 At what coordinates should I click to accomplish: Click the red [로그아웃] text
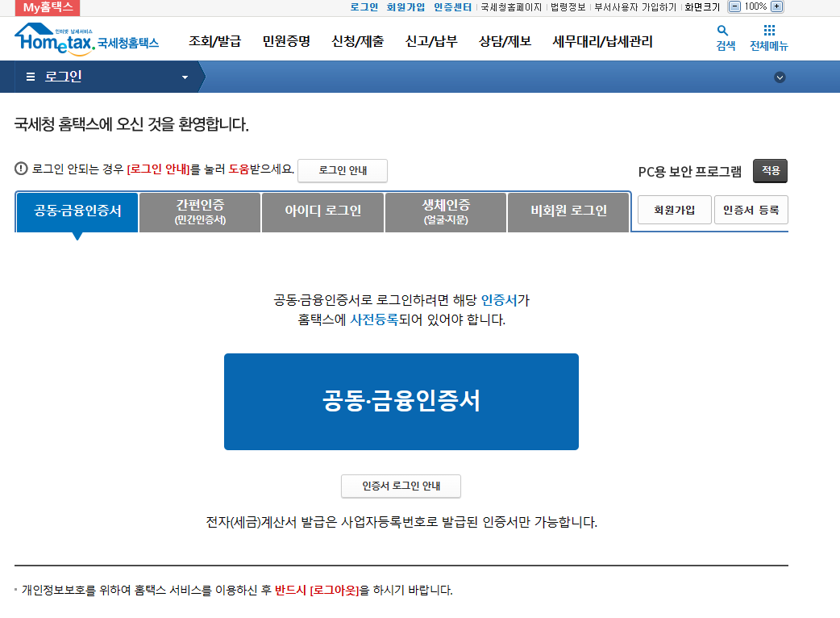(335, 590)
